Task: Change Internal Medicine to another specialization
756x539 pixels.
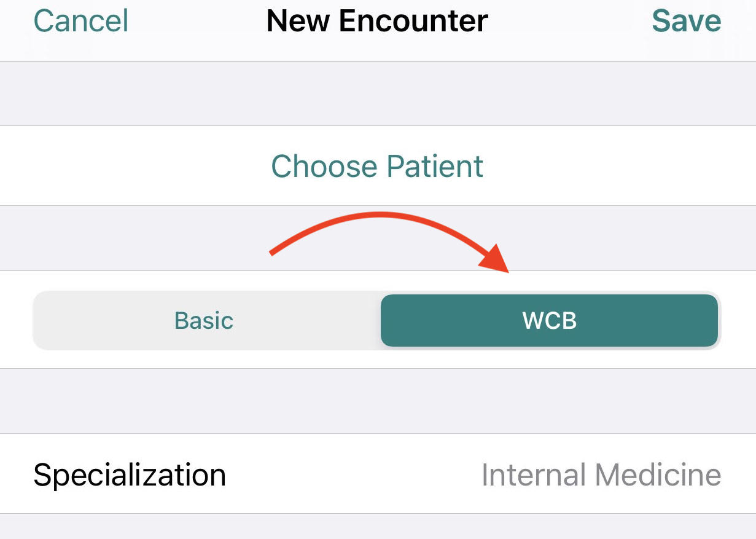Action: [x=601, y=474]
